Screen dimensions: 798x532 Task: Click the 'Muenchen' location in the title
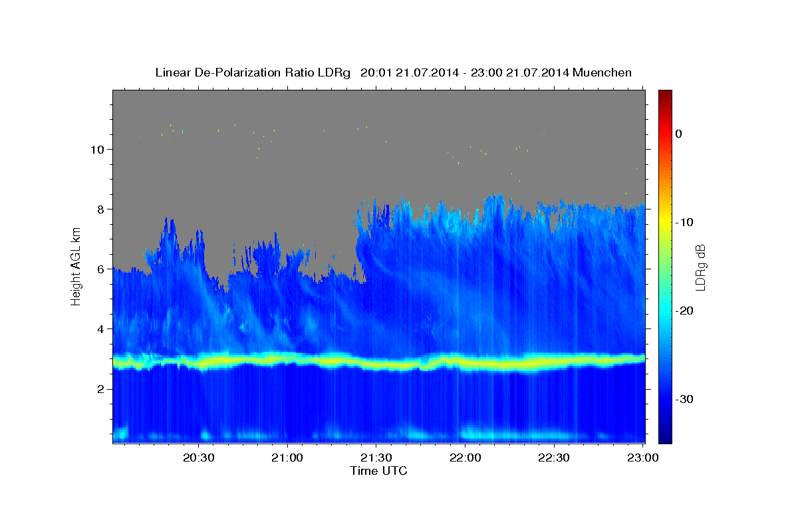[603, 72]
